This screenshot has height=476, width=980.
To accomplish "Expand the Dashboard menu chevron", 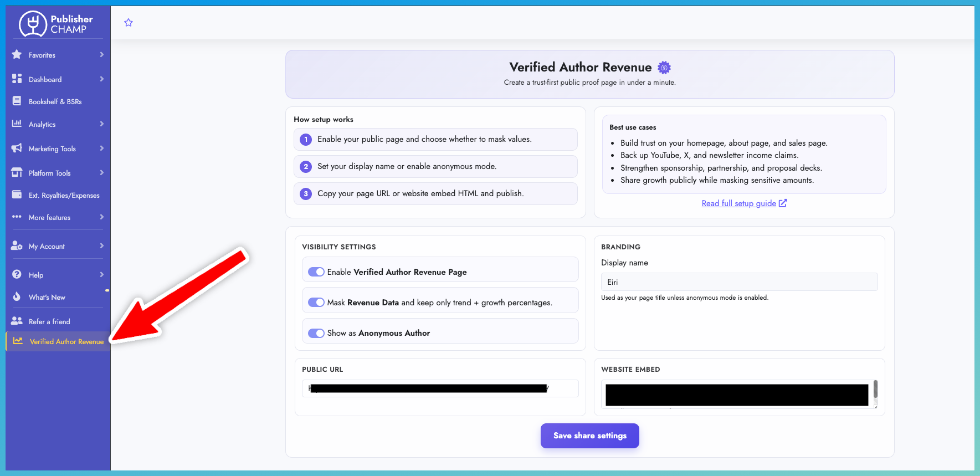I will click(x=102, y=79).
